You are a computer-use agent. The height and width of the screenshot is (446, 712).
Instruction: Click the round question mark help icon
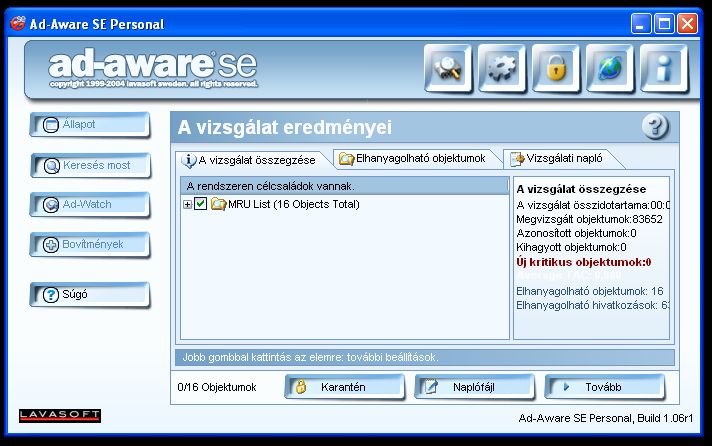[x=655, y=127]
